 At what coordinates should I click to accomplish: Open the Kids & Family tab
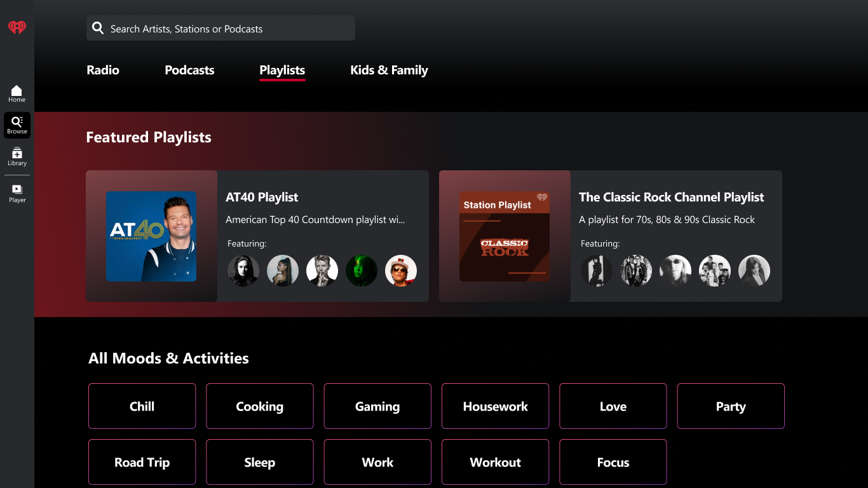tap(389, 70)
